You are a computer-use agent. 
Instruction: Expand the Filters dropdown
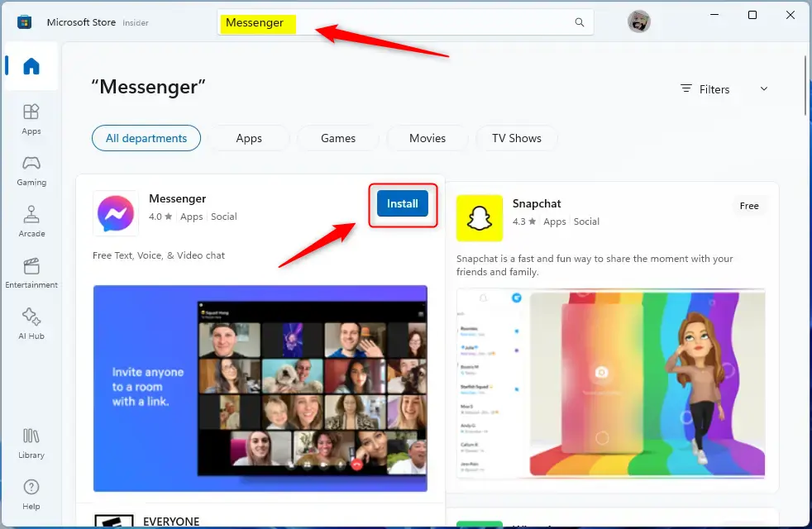[x=724, y=89]
